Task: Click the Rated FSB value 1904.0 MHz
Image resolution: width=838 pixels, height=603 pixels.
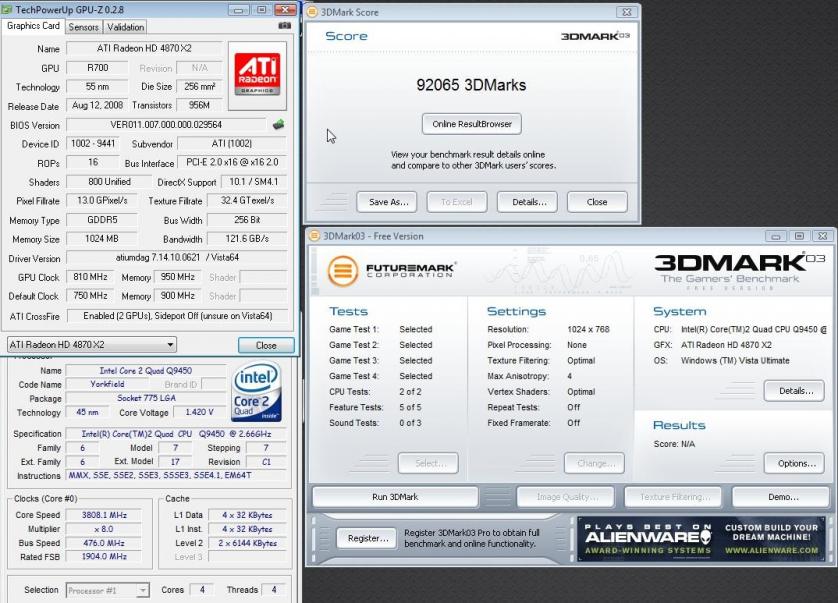Action: tap(104, 557)
